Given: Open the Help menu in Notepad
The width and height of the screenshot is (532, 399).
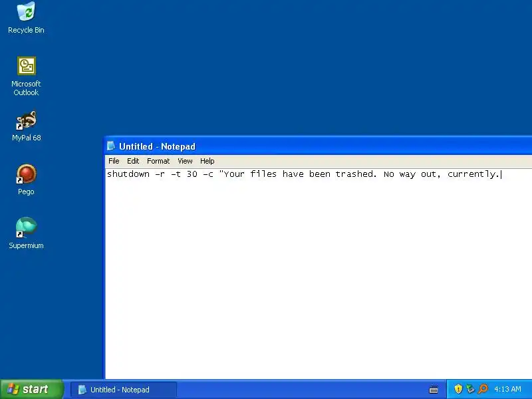Looking at the screenshot, I should (207, 161).
